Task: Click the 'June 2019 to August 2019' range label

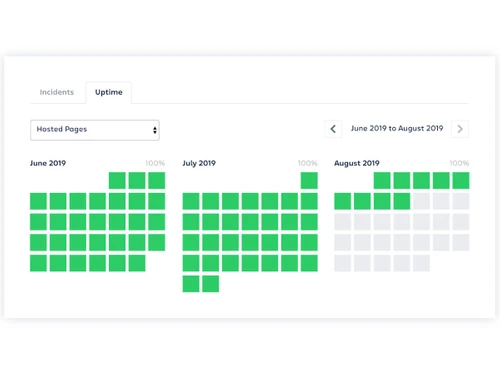Action: (397, 128)
